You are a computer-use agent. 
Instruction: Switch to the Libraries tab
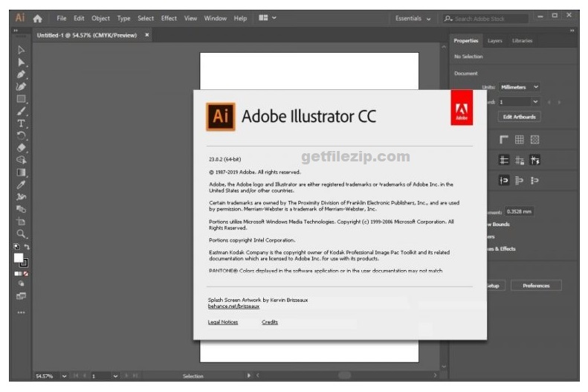pos(523,40)
